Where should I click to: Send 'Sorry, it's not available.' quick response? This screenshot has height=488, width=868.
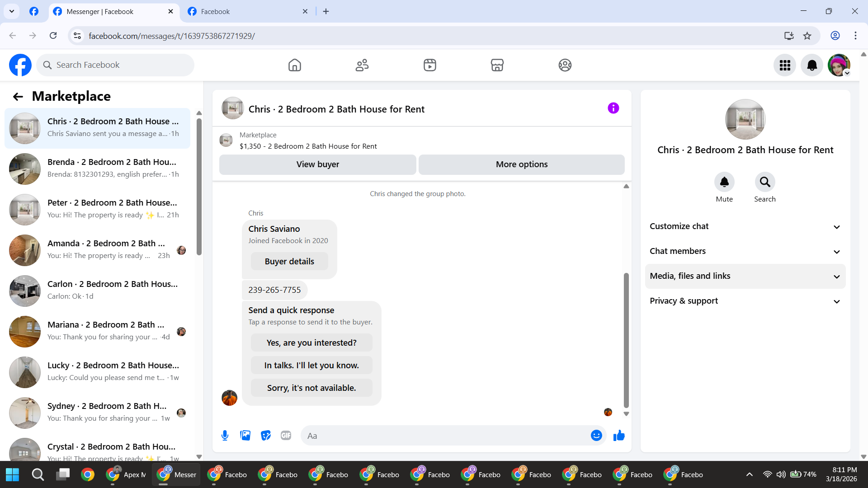tap(311, 388)
